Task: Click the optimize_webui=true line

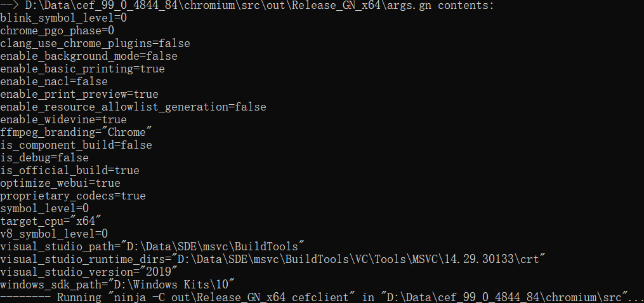Action: click(x=60, y=183)
